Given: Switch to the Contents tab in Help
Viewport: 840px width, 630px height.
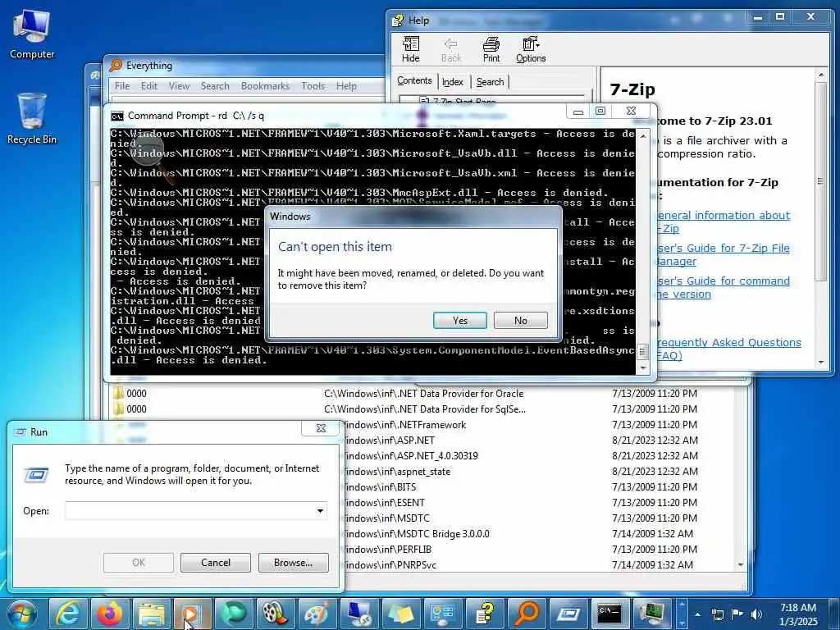Looking at the screenshot, I should click(x=414, y=81).
